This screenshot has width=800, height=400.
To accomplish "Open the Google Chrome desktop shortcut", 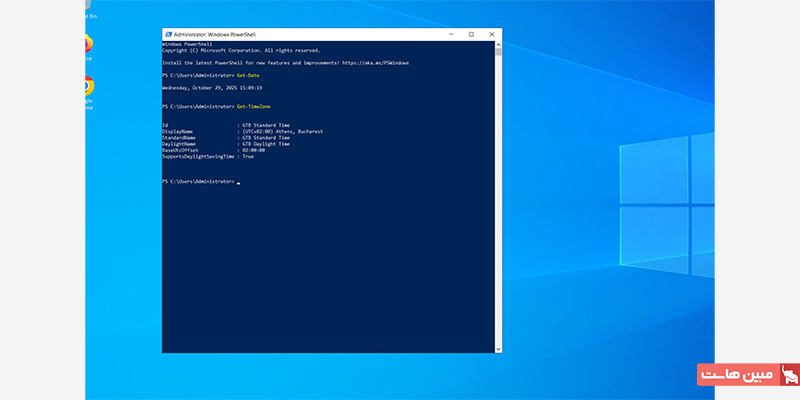I will tap(88, 87).
